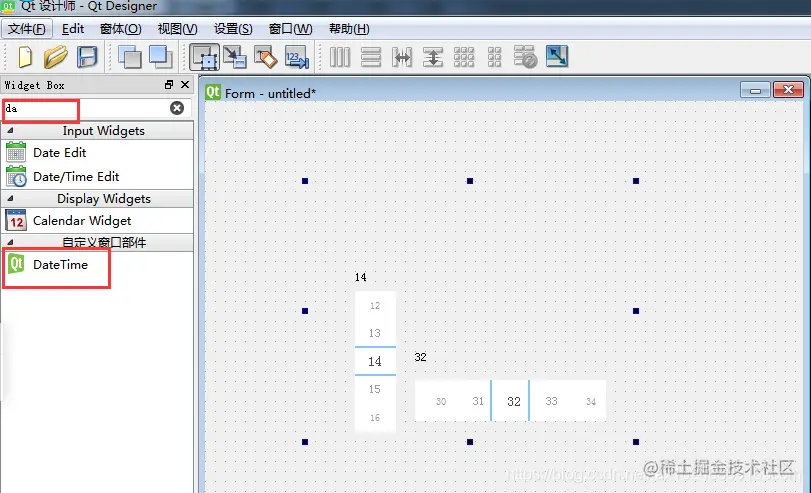
Task: Click value 31 in horizontal picker
Action: click(x=478, y=401)
